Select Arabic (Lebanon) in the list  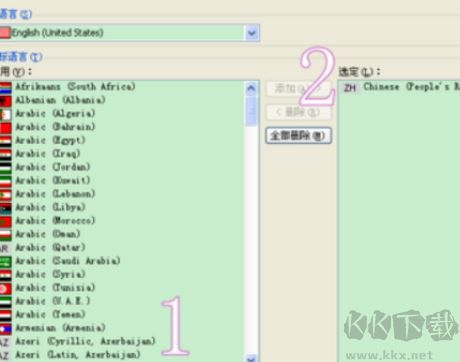tap(55, 194)
